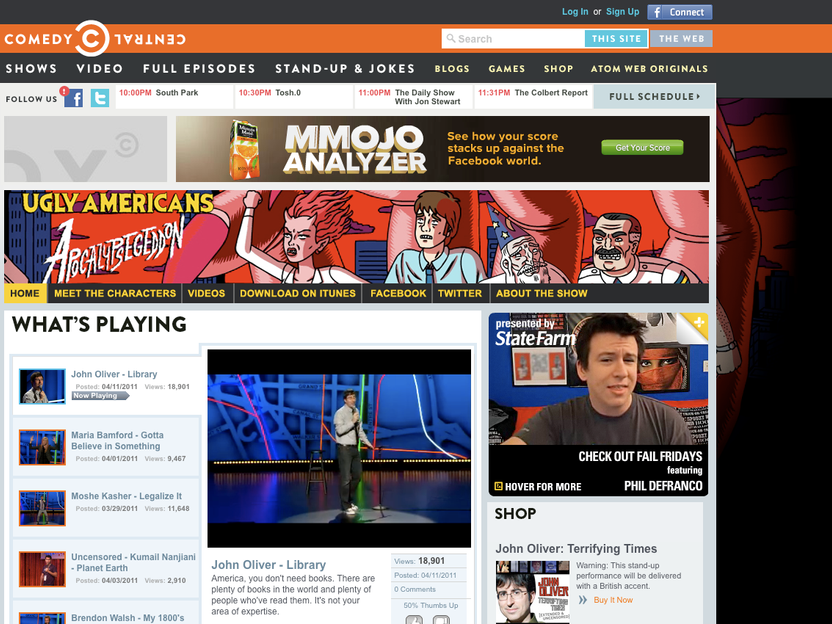
Task: Click the John Oliver - Library heading below the player
Action: coord(268,565)
